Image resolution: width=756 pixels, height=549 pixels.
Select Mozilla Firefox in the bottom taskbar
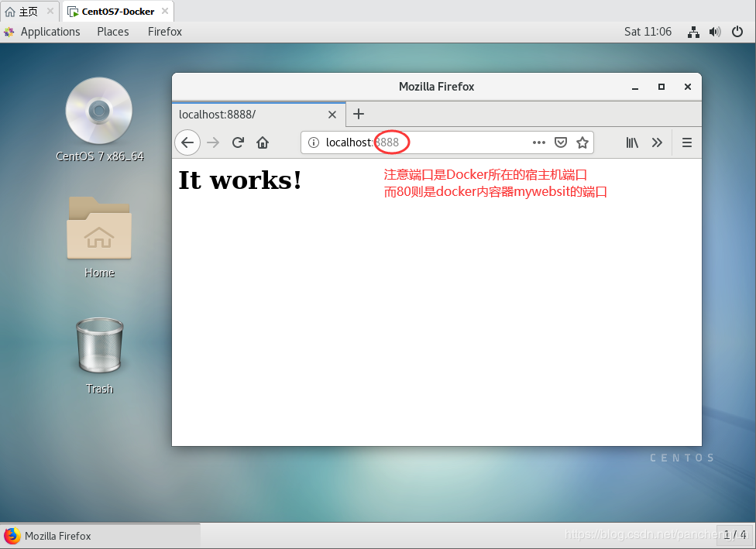[x=100, y=536]
